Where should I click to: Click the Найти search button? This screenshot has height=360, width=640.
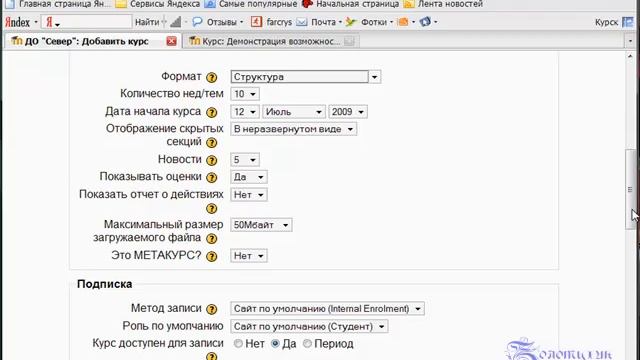147,22
